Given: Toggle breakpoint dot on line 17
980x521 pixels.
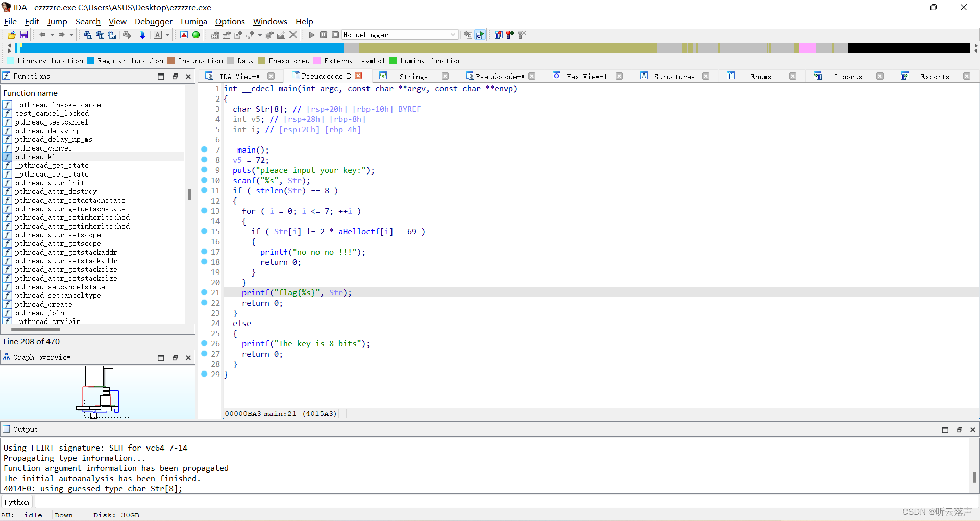Looking at the screenshot, I should (204, 252).
